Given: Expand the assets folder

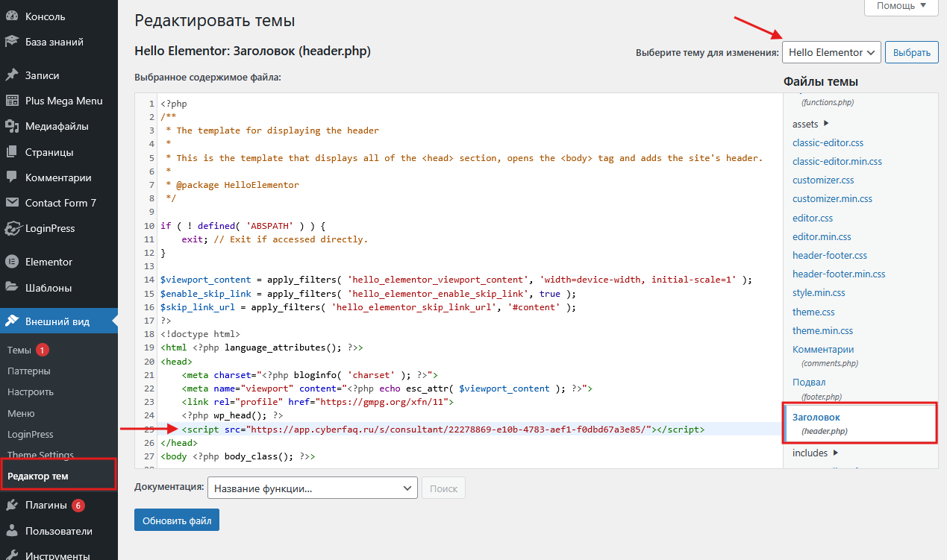Looking at the screenshot, I should pos(811,124).
